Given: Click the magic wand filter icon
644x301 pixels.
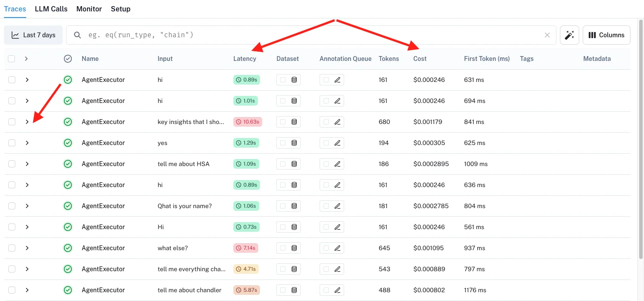Looking at the screenshot, I should [x=569, y=35].
